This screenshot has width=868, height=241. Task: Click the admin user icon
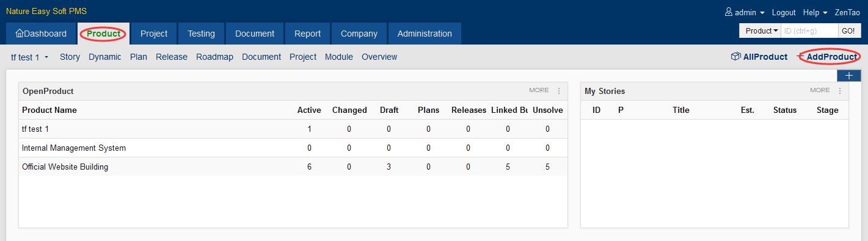728,12
